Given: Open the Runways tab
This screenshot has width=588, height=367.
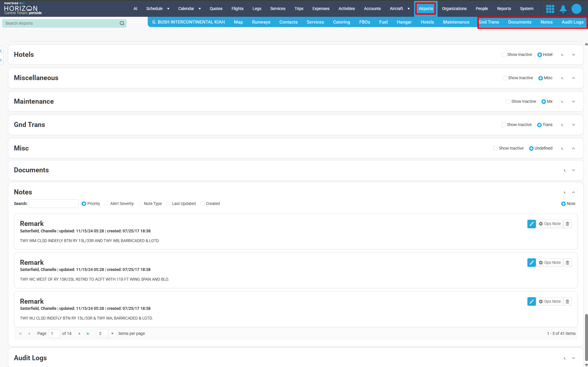Looking at the screenshot, I should pyautogui.click(x=261, y=22).
